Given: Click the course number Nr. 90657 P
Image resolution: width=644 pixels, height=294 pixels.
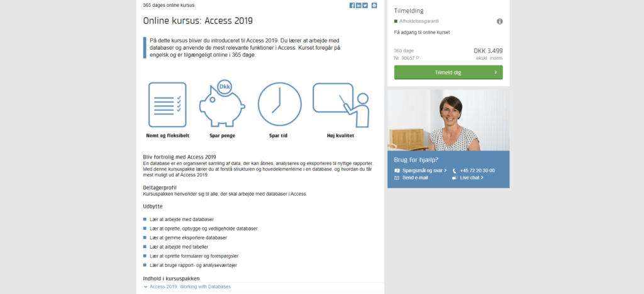Looking at the screenshot, I should pyautogui.click(x=407, y=58).
